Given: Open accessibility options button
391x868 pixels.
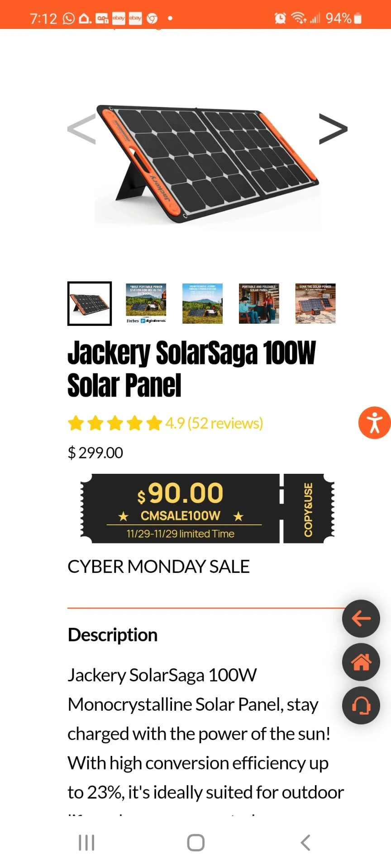Looking at the screenshot, I should (x=374, y=423).
